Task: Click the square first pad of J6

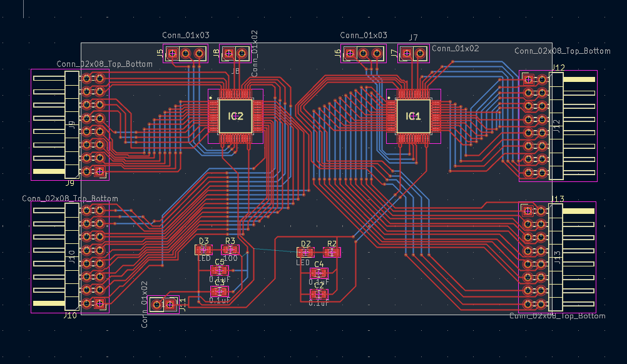Action: point(350,53)
